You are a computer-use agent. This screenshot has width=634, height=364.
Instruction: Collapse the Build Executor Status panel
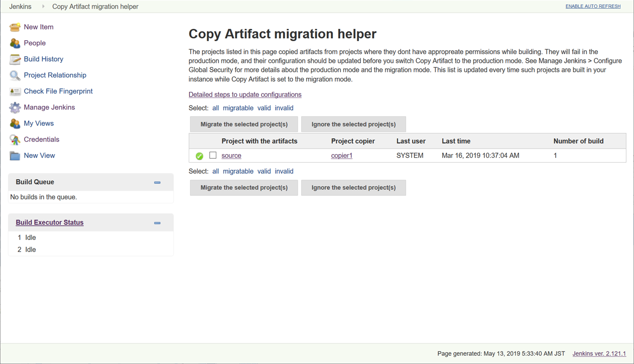(x=157, y=223)
